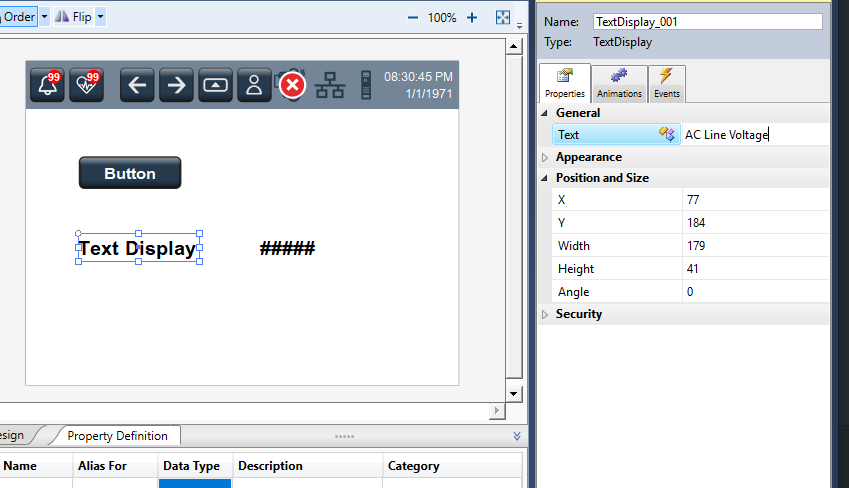849x488 pixels.
Task: Zoom in with the plus icon
Action: pos(472,18)
